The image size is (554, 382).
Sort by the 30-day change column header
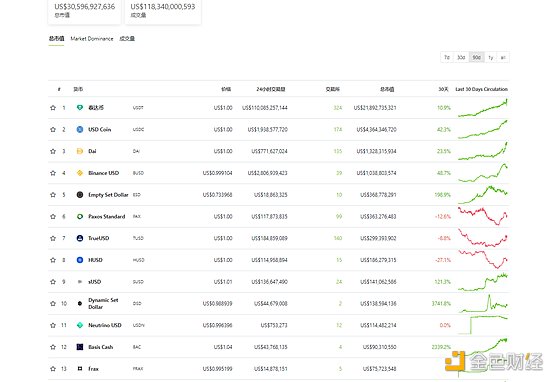(x=443, y=89)
